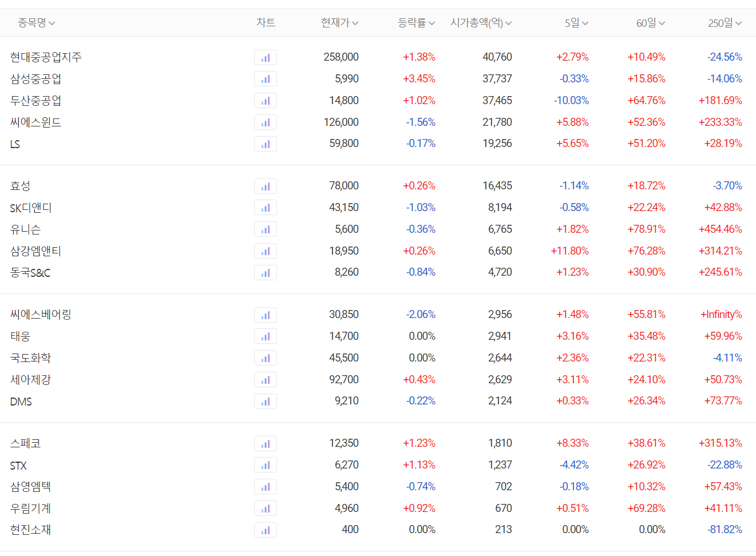This screenshot has width=756, height=556.
Task: Open stock 삼성중공업
Action: (35, 79)
